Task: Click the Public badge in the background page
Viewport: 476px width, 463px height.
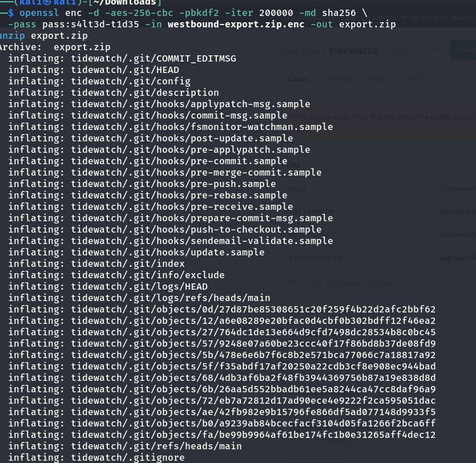Action: [x=399, y=50]
